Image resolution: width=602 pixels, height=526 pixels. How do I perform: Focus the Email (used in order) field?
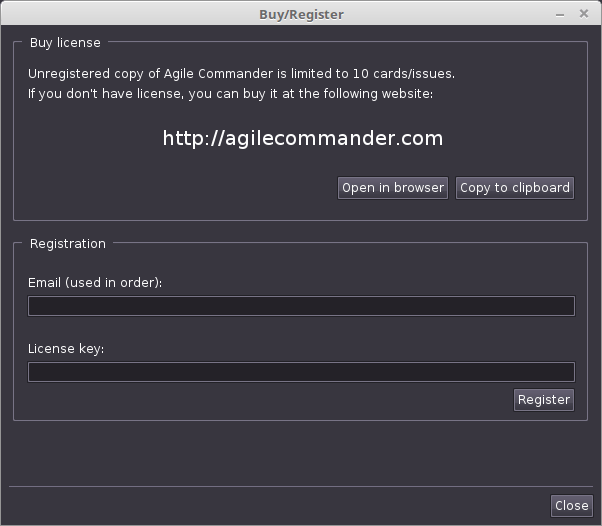click(301, 306)
